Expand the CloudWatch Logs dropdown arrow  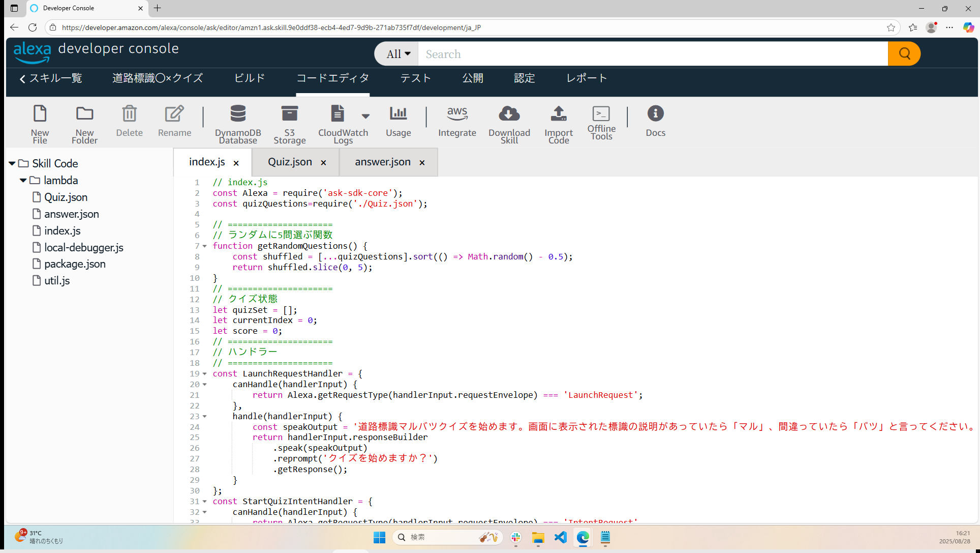365,116
